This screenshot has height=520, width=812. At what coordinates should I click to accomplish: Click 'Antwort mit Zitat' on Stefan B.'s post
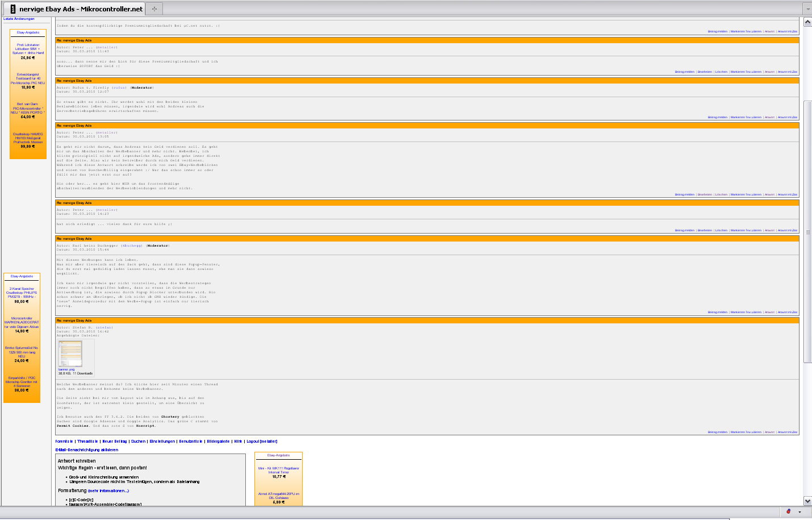point(787,432)
